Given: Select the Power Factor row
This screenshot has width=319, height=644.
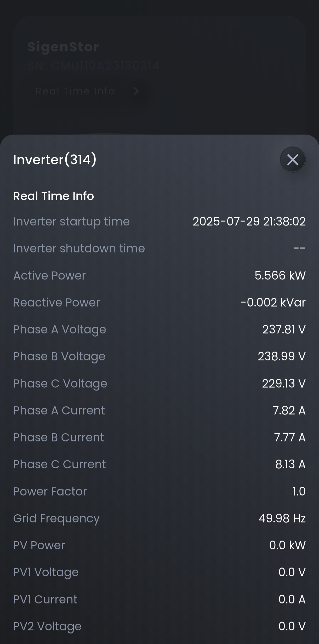Looking at the screenshot, I should click(160, 491).
